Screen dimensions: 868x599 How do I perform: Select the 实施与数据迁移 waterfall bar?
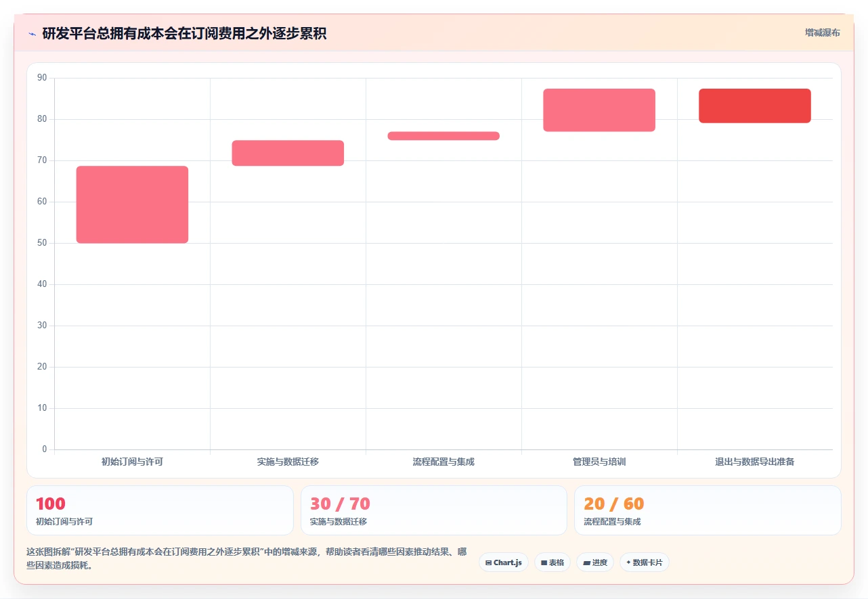pos(288,153)
